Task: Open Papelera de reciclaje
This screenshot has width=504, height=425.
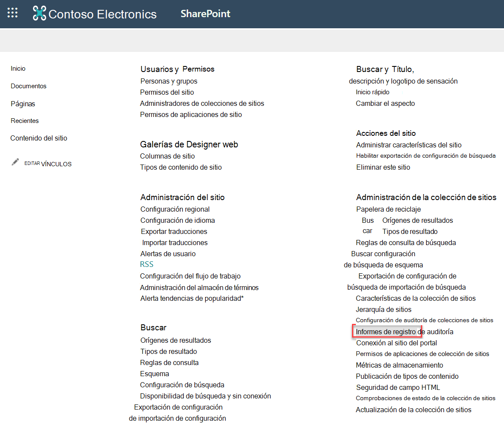Action: coord(389,209)
